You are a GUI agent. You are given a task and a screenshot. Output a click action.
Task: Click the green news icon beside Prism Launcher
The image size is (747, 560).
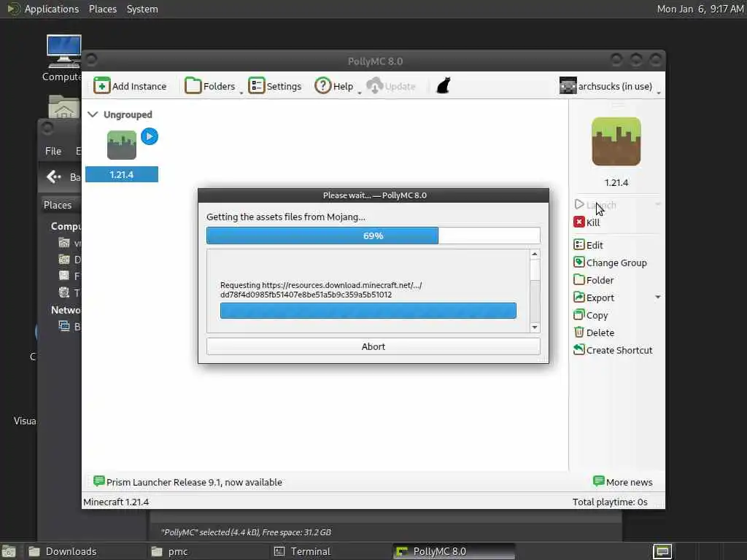coord(98,481)
